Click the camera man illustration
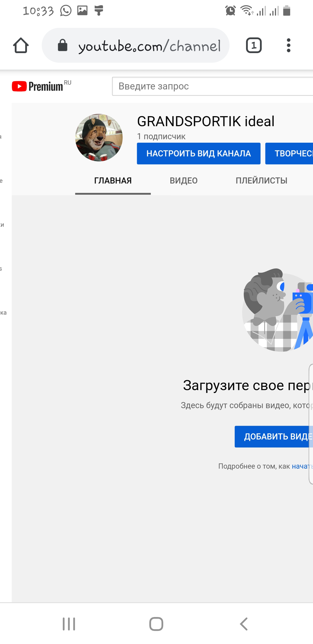This screenshot has height=644, width=313. (x=278, y=310)
